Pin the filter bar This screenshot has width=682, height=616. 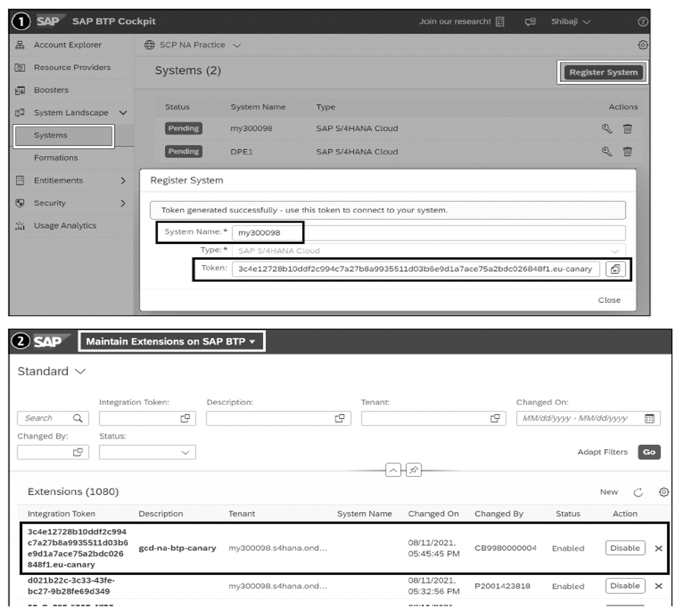[414, 470]
